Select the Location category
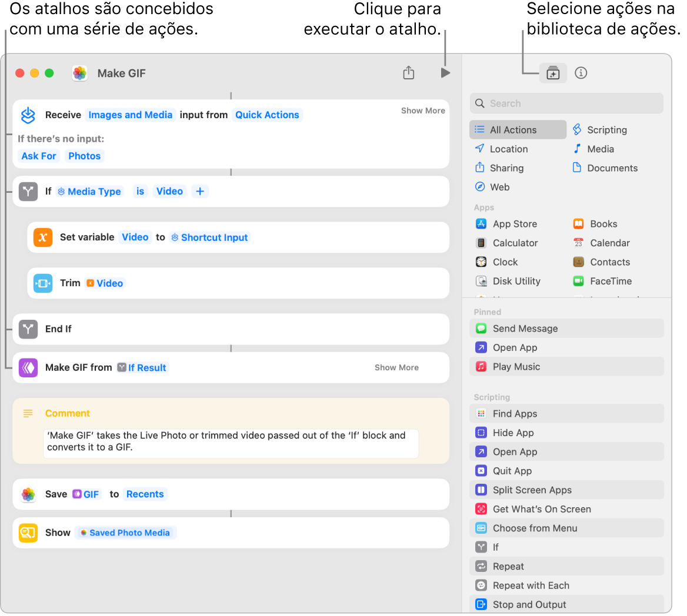This screenshot has width=687, height=616. pyautogui.click(x=501, y=149)
